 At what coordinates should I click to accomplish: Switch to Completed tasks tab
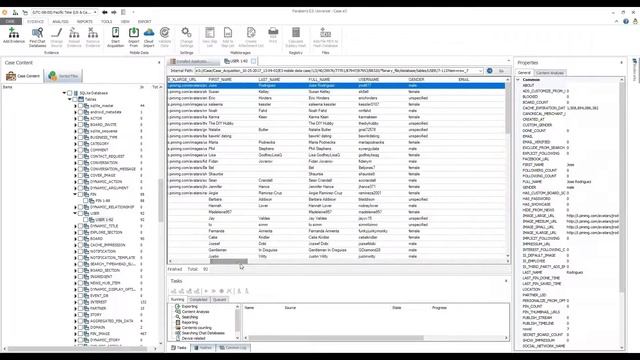tap(198, 300)
